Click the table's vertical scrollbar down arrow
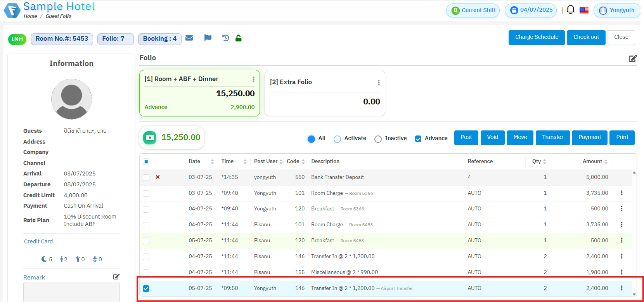 [634, 294]
